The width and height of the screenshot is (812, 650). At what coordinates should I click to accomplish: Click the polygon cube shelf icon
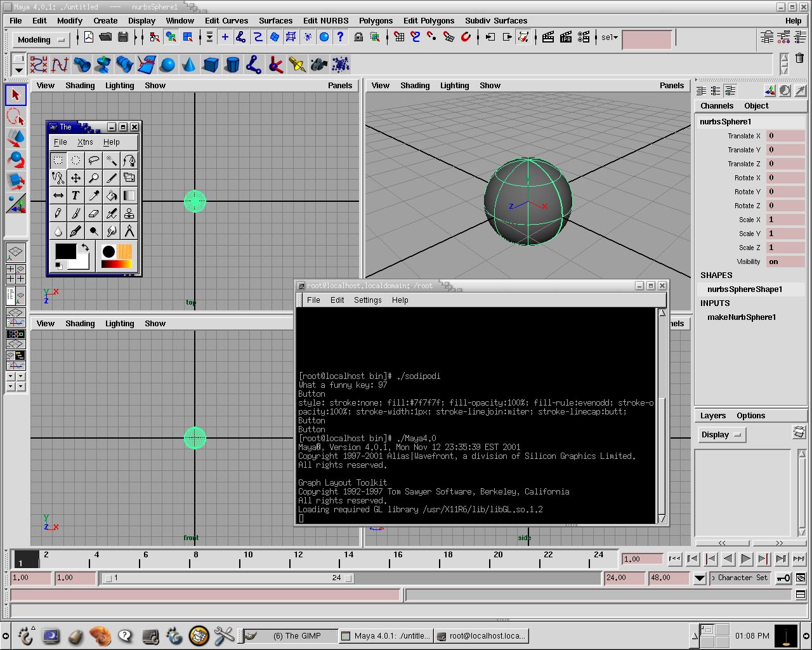click(211, 65)
